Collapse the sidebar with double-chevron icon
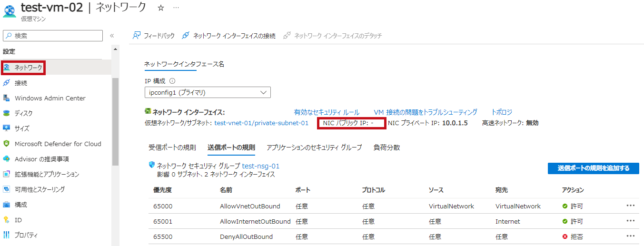Image resolution: width=644 pixels, height=246 pixels. (x=112, y=36)
